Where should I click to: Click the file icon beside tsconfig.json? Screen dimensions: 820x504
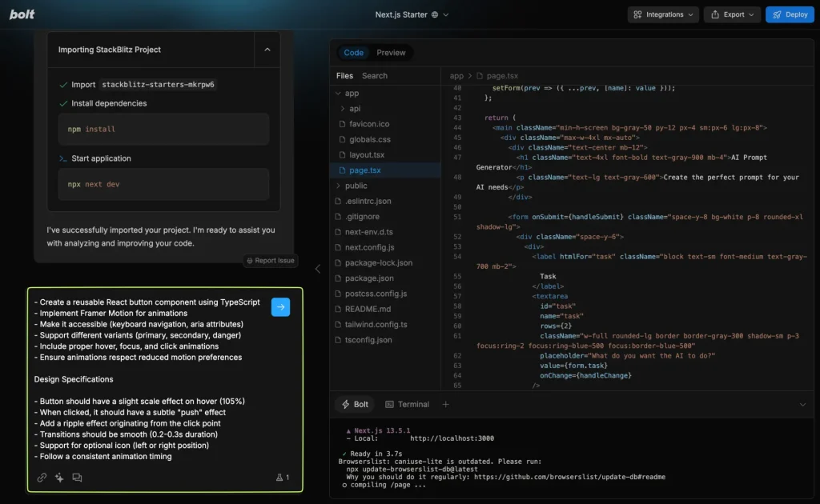(x=338, y=340)
